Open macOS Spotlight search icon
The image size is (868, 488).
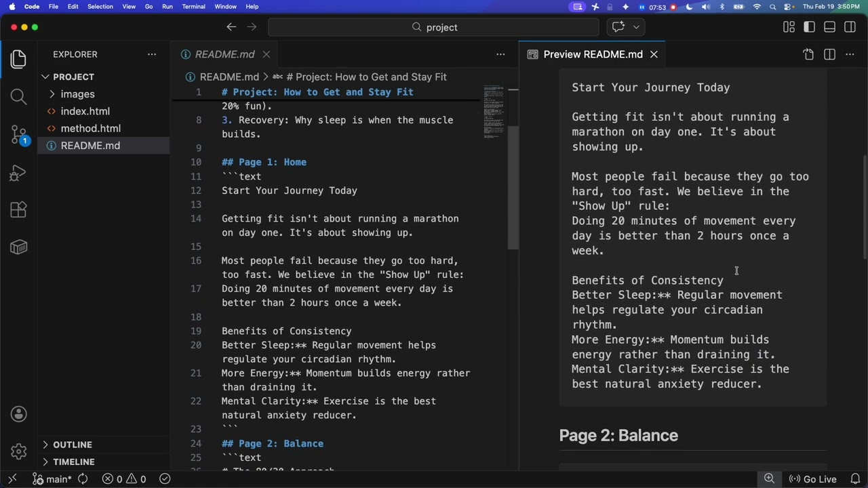(773, 7)
